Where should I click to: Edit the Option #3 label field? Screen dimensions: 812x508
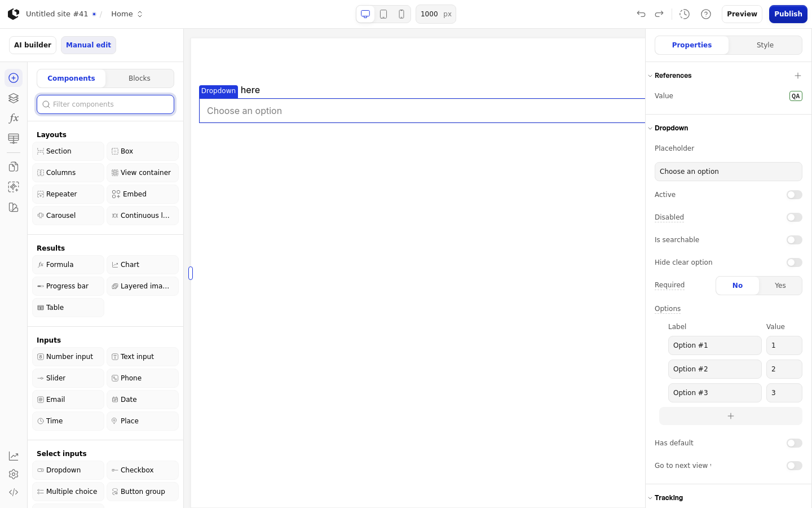point(715,393)
